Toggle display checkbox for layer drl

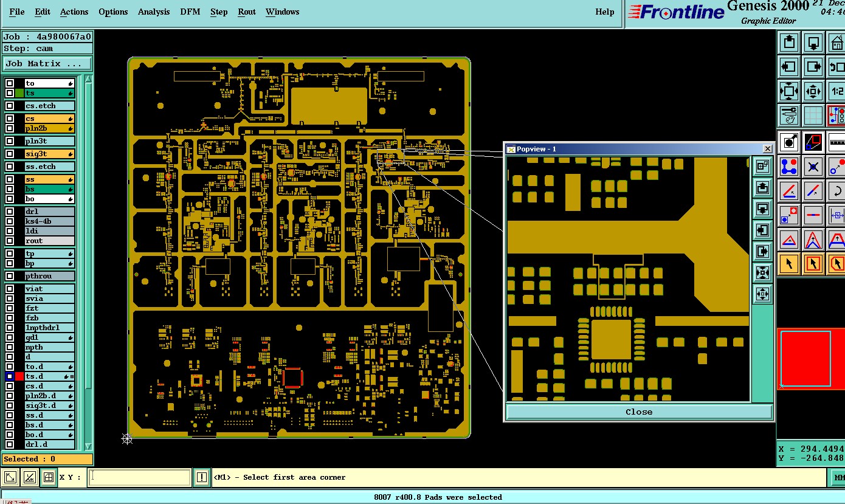pyautogui.click(x=10, y=212)
